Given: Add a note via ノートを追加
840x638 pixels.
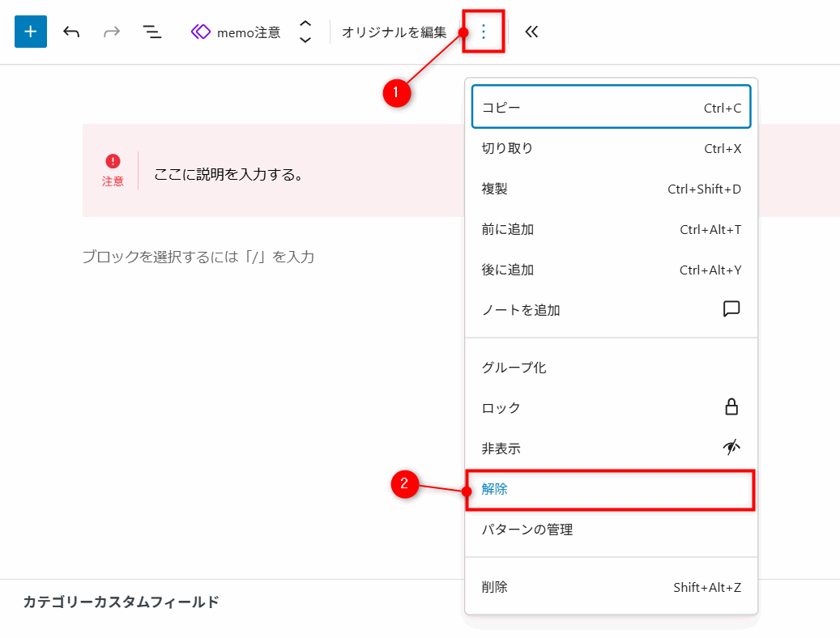Looking at the screenshot, I should pos(611,310).
